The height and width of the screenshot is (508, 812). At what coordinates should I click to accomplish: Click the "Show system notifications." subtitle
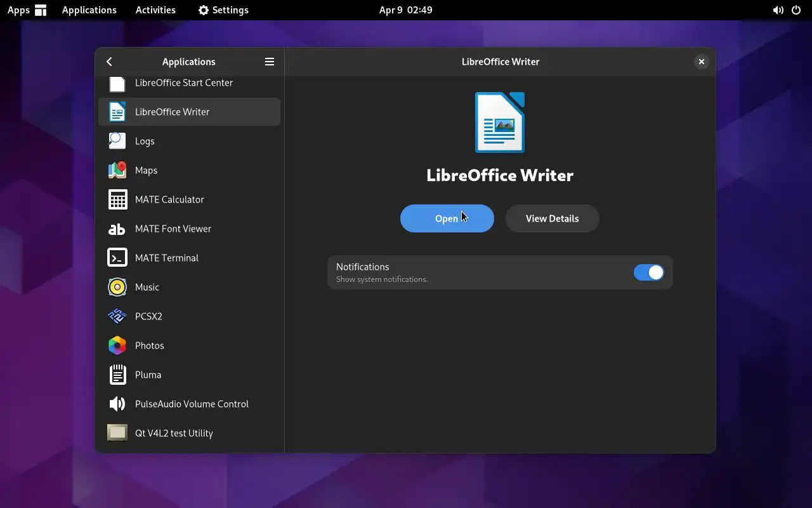[382, 279]
